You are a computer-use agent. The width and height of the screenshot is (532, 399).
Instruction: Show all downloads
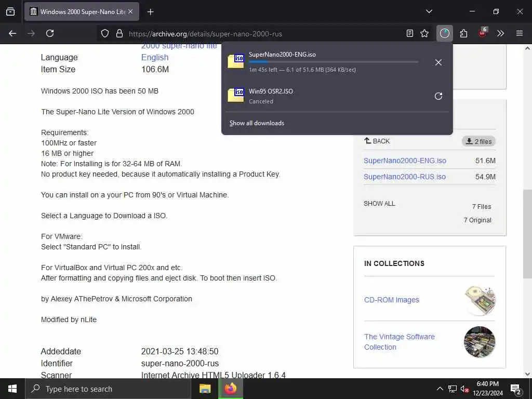(257, 123)
